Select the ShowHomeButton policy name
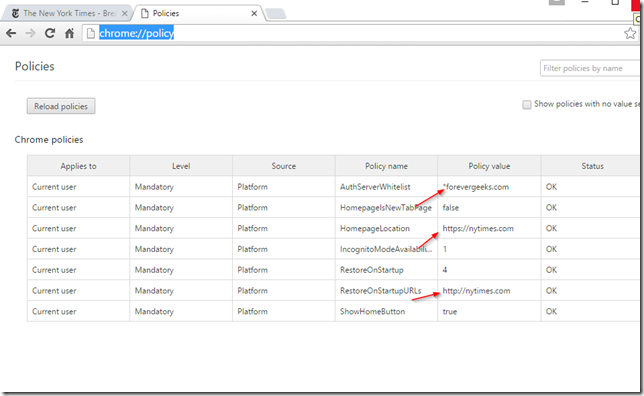The height and width of the screenshot is (396, 644). click(x=372, y=311)
